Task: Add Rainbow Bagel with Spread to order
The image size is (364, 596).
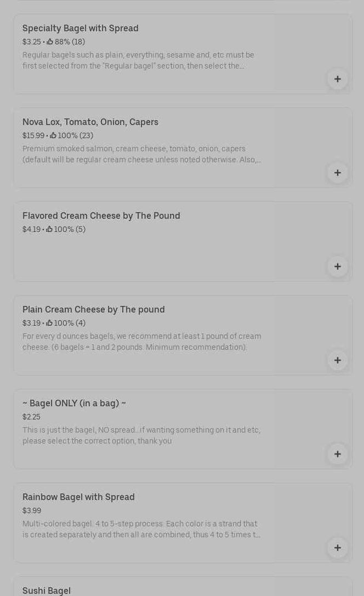Action: [337, 548]
